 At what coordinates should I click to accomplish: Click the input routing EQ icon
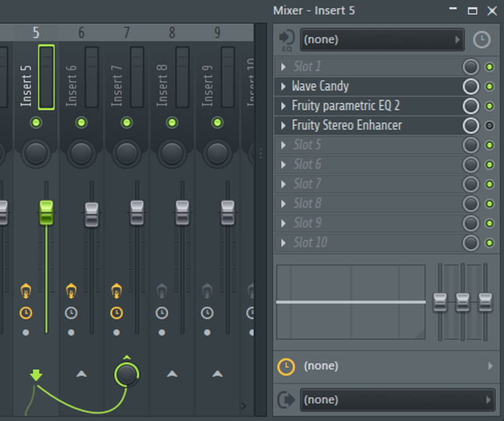pyautogui.click(x=287, y=40)
